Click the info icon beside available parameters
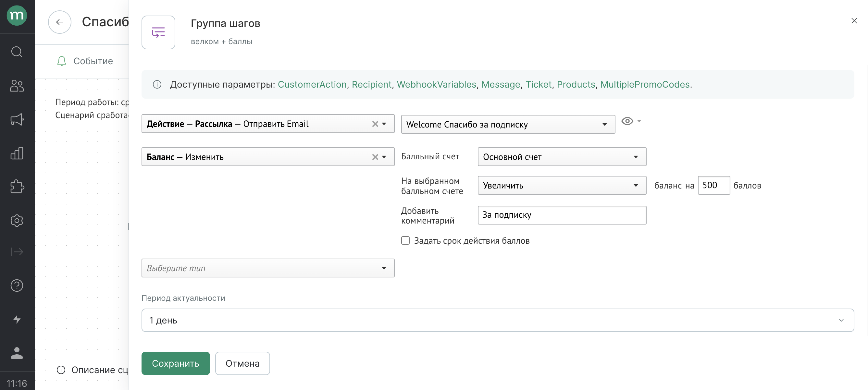The width and height of the screenshot is (868, 390). [x=157, y=85]
